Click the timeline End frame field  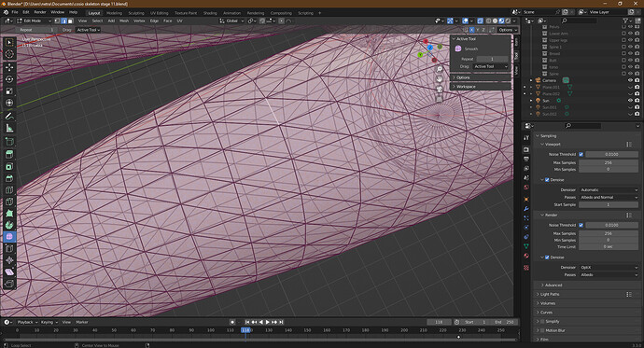click(505, 322)
